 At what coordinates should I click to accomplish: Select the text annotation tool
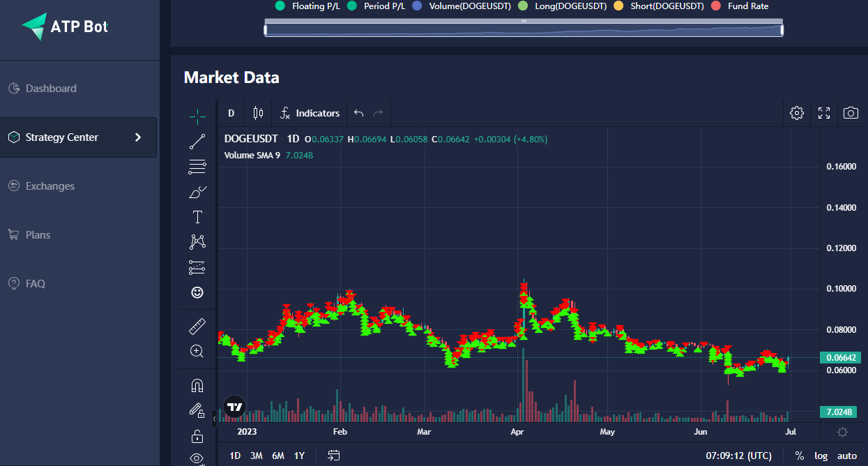tap(197, 217)
